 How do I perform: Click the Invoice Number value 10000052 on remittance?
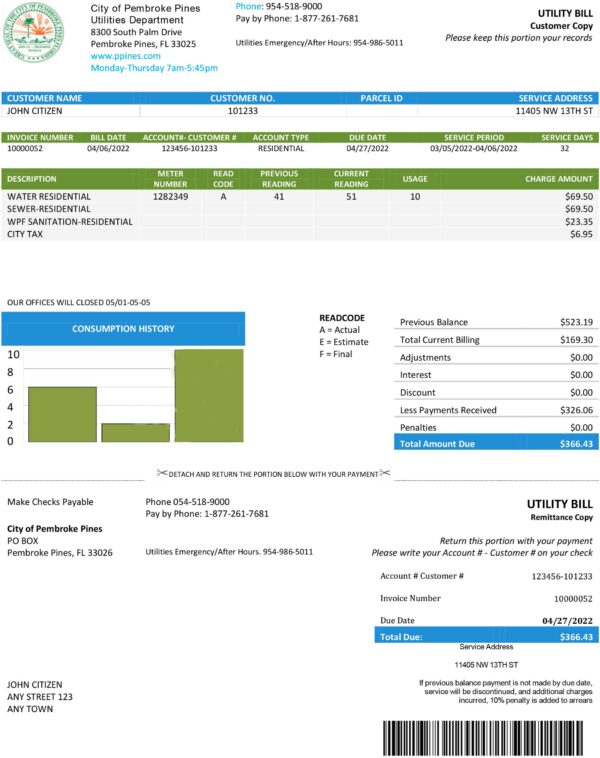coord(573,598)
